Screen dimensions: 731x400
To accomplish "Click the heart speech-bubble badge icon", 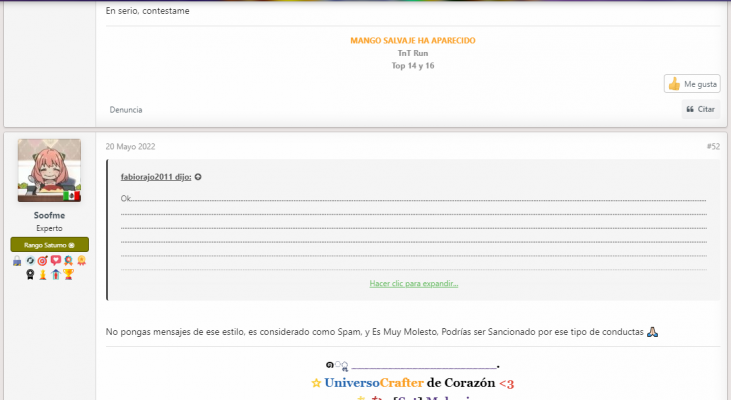I will click(56, 260).
